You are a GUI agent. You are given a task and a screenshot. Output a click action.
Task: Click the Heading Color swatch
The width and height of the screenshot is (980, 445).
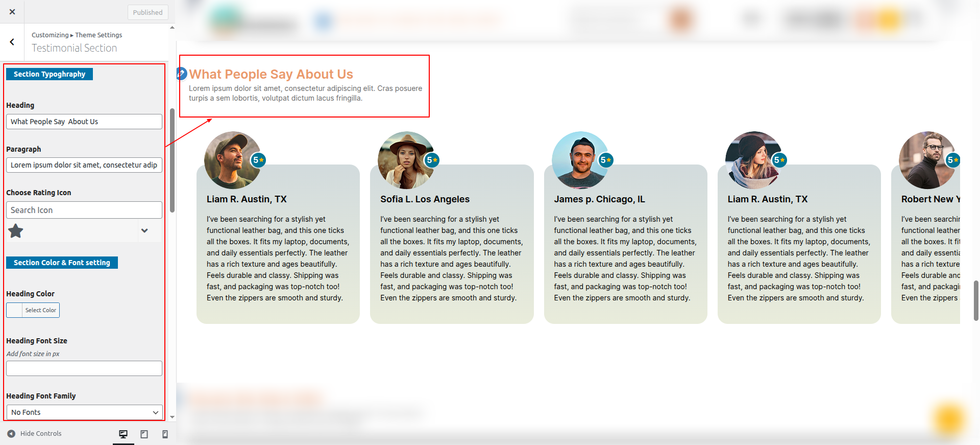click(14, 310)
